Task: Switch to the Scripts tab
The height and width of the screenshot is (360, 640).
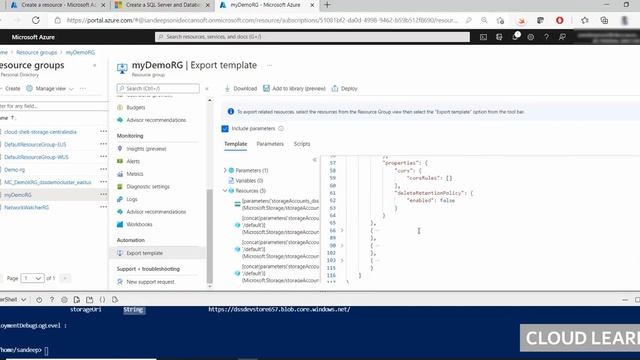Action: click(x=302, y=144)
